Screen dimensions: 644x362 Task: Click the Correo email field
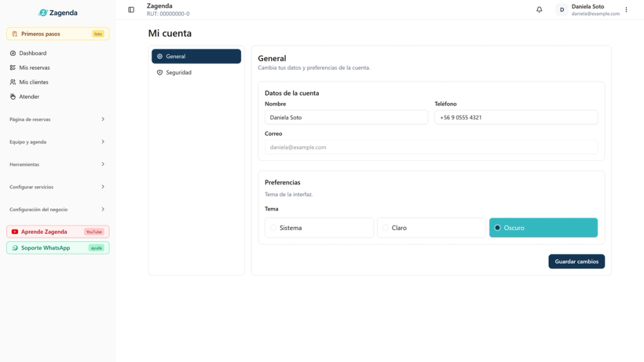click(431, 147)
